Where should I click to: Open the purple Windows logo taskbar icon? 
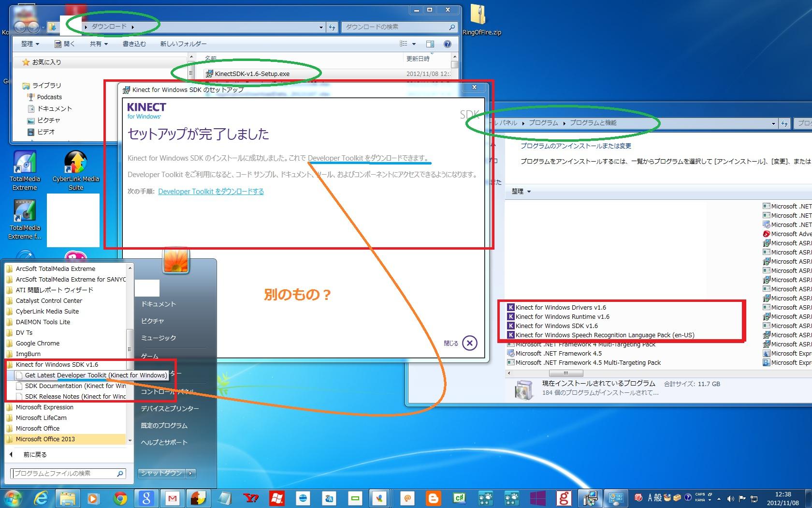click(x=538, y=498)
